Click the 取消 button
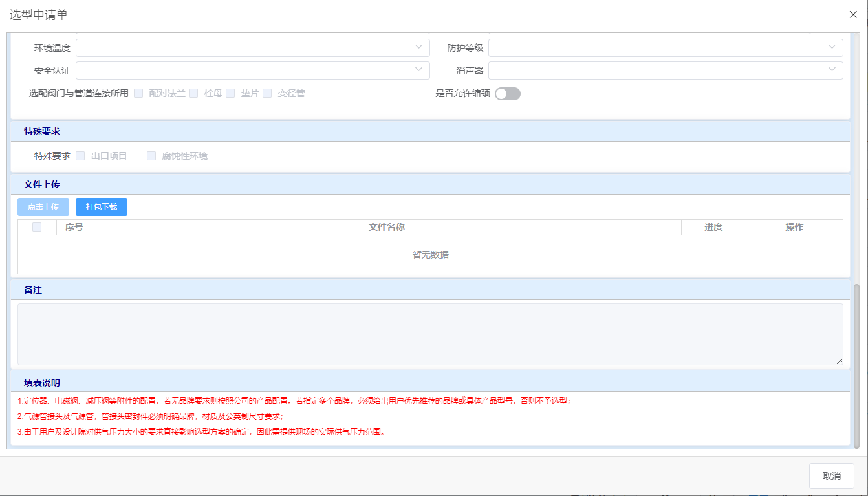The width and height of the screenshot is (868, 496). point(831,476)
